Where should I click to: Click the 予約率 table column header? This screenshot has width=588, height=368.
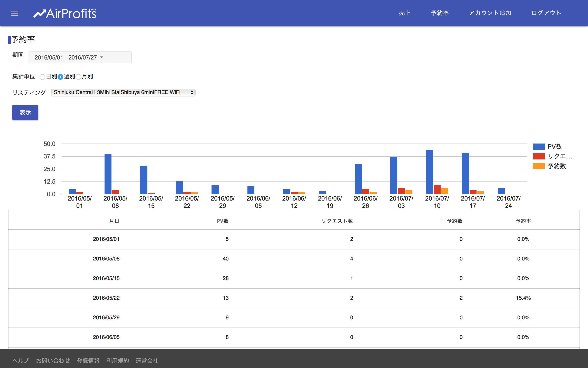(x=523, y=221)
